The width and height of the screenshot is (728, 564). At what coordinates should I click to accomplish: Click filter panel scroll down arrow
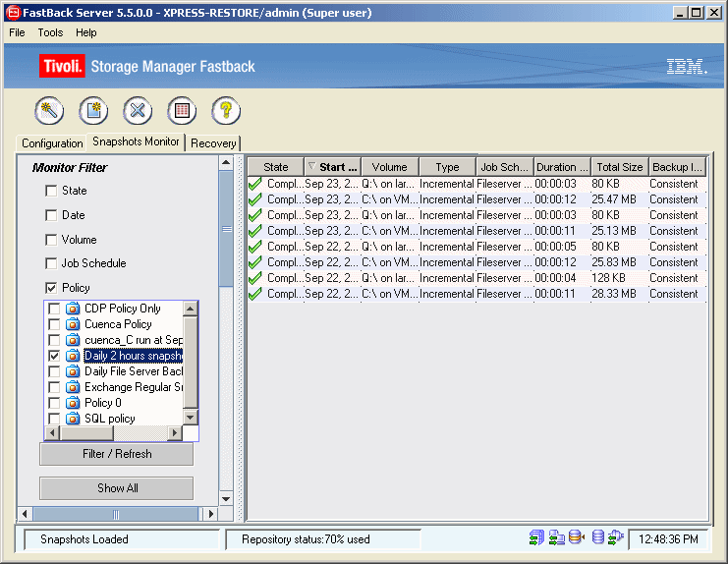tap(226, 499)
